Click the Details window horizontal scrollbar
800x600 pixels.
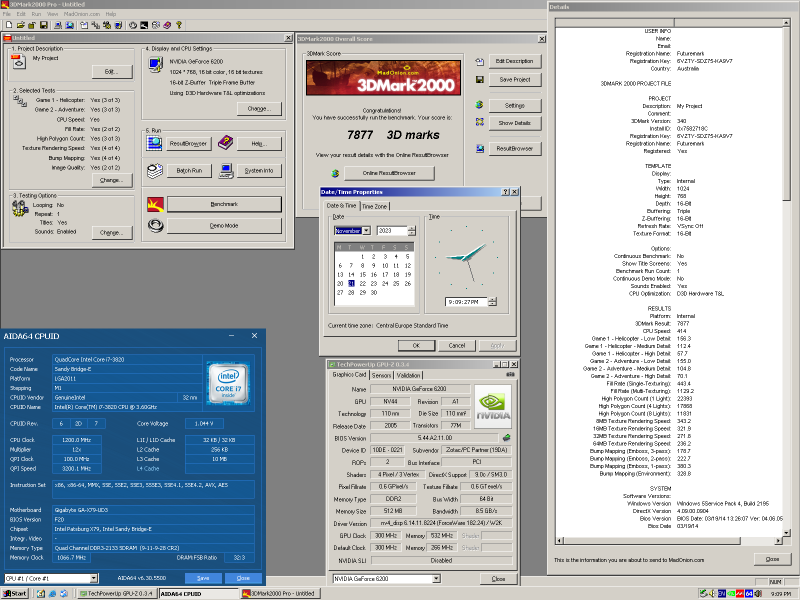[x=669, y=540]
